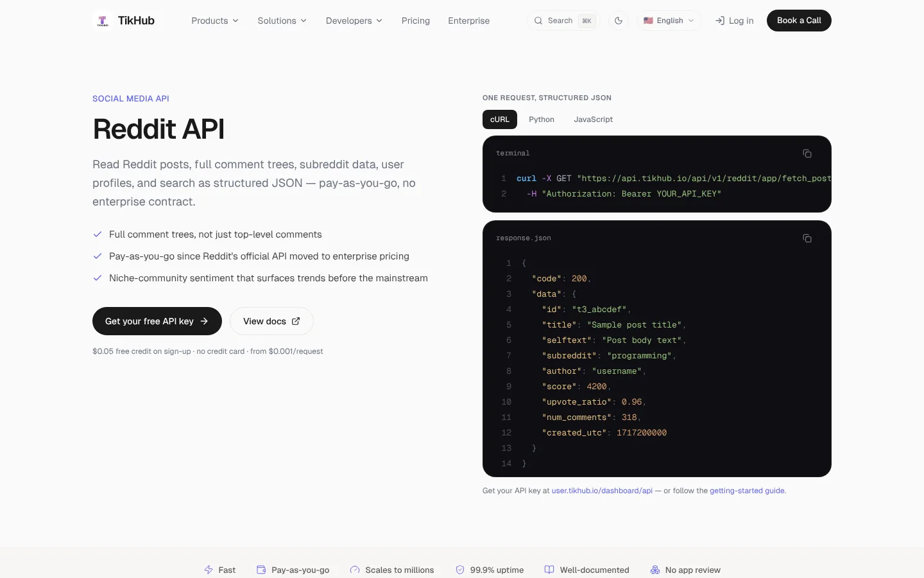The width and height of the screenshot is (924, 578).
Task: Open the Enterprise page
Action: coord(469,21)
